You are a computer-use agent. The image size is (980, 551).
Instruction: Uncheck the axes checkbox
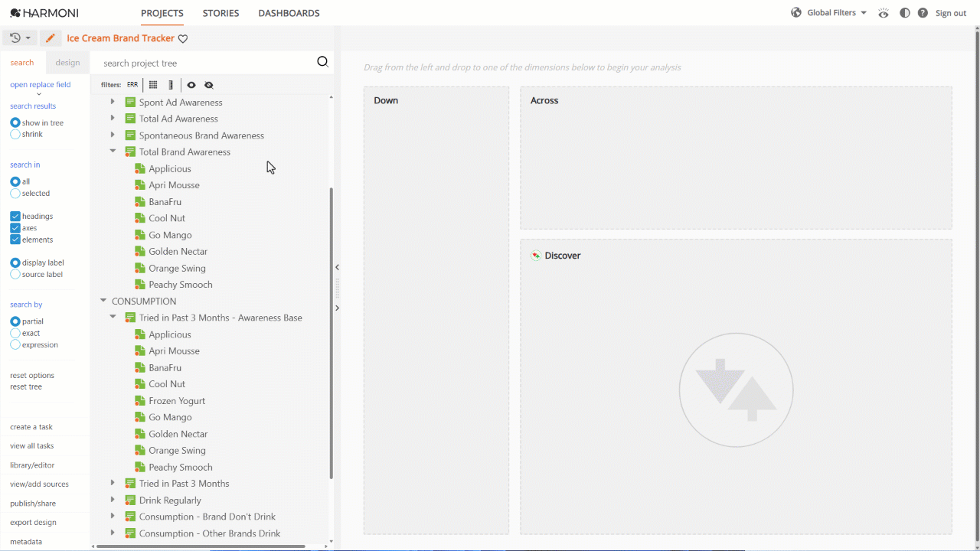tap(15, 227)
